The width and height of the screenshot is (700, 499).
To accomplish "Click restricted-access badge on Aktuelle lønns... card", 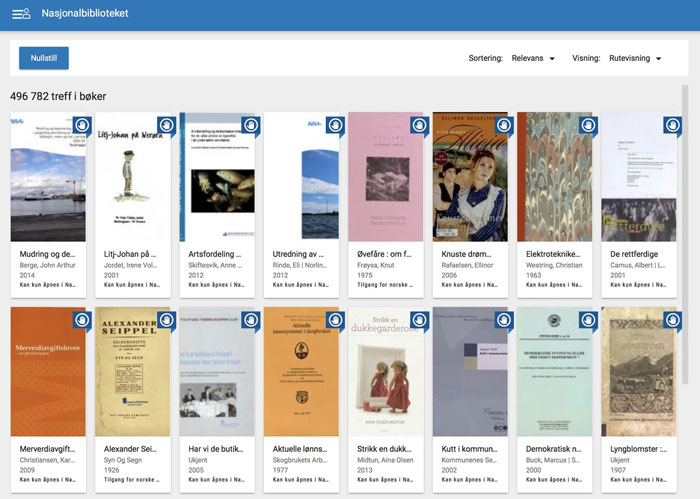I will coord(335,321).
